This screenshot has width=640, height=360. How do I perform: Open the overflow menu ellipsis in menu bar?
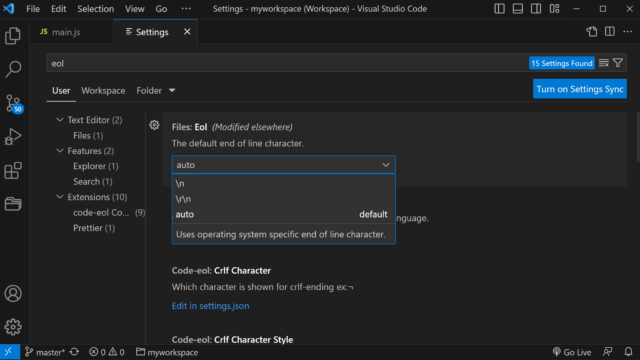tap(186, 9)
